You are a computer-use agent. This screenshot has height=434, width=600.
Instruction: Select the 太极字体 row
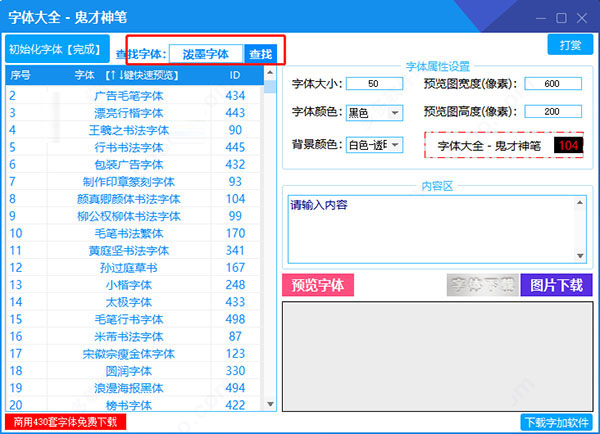(x=134, y=302)
